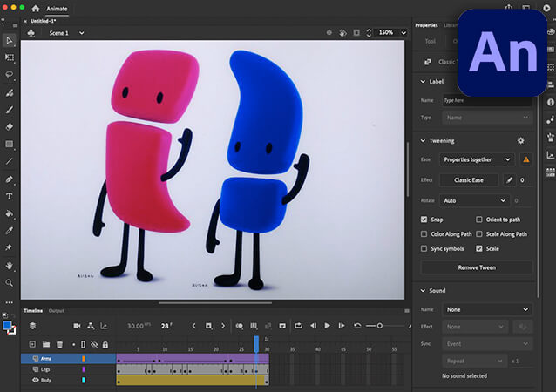This screenshot has height=392, width=556.
Task: Open more tools ellipsis in toolbar
Action: pos(10,302)
